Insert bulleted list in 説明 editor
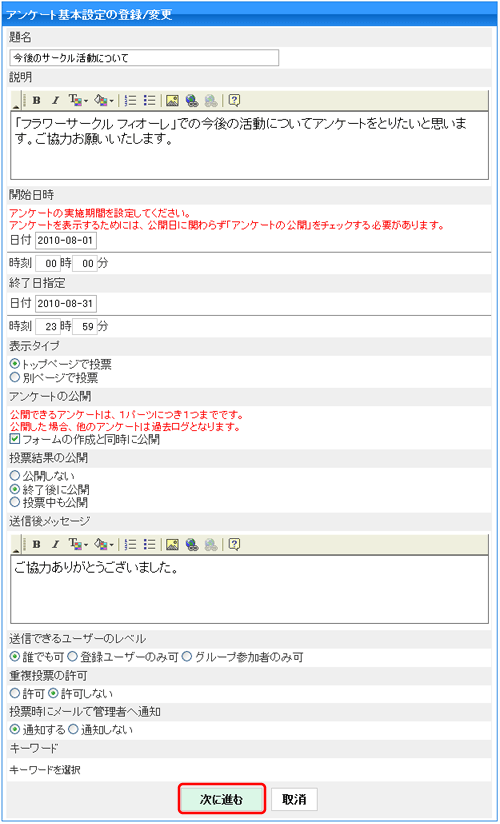This screenshot has height=824, width=500. coord(150,100)
